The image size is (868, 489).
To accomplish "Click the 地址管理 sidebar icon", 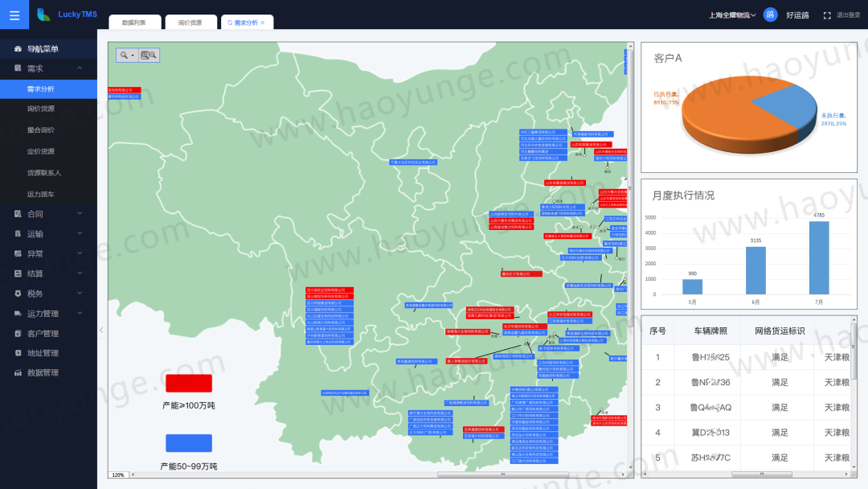I will click(x=18, y=353).
